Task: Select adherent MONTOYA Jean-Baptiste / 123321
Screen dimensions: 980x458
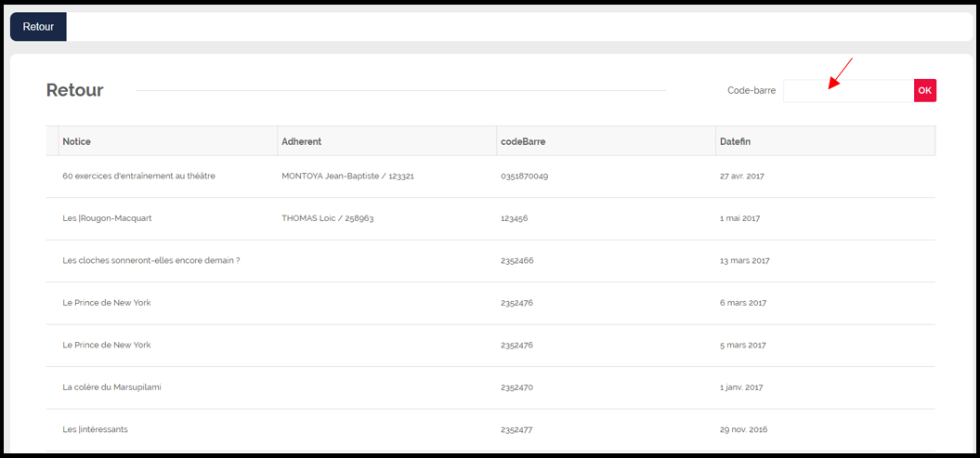Action: coord(348,177)
